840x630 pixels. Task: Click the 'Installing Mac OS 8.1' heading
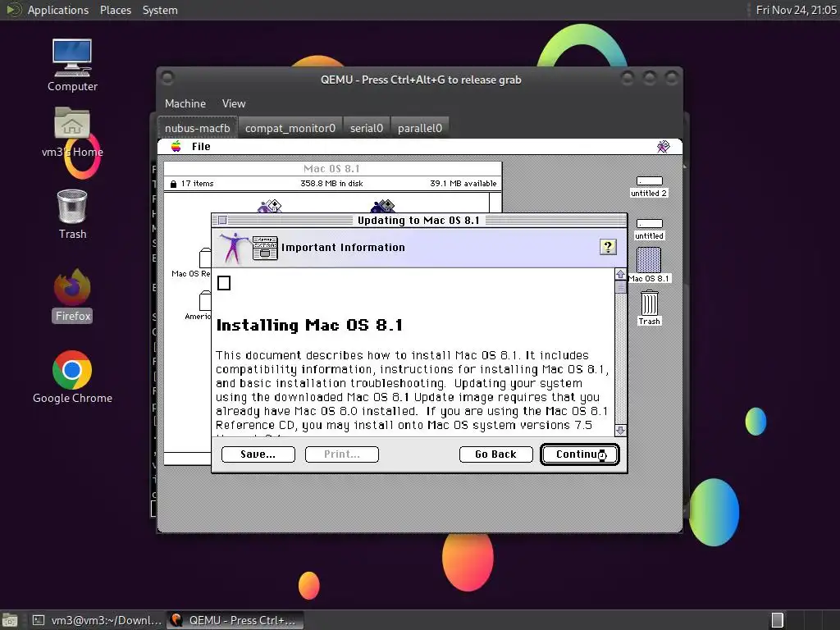coord(309,325)
